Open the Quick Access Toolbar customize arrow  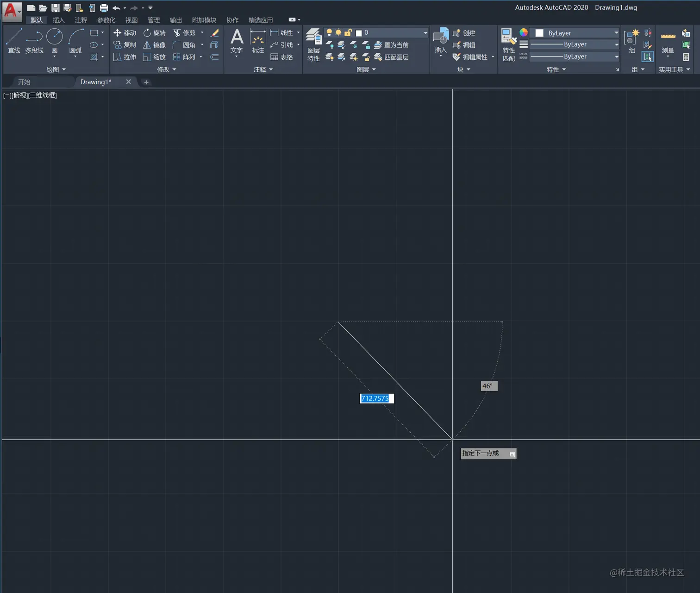tap(150, 8)
